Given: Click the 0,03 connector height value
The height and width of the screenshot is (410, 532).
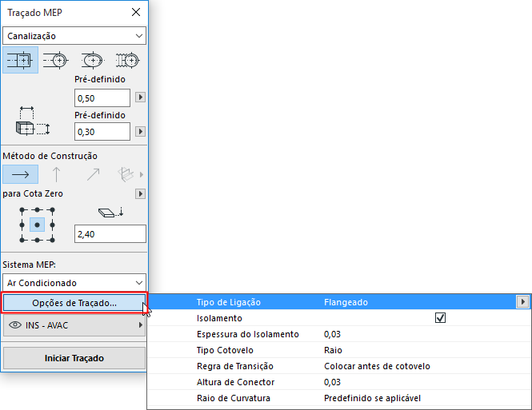Looking at the screenshot, I should [x=332, y=382].
